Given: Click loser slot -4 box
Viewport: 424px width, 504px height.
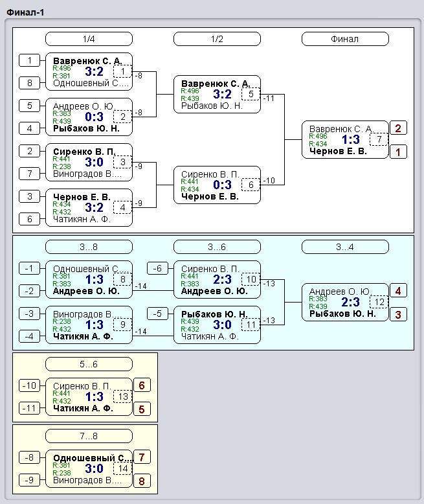Looking at the screenshot, I should 30,336.
